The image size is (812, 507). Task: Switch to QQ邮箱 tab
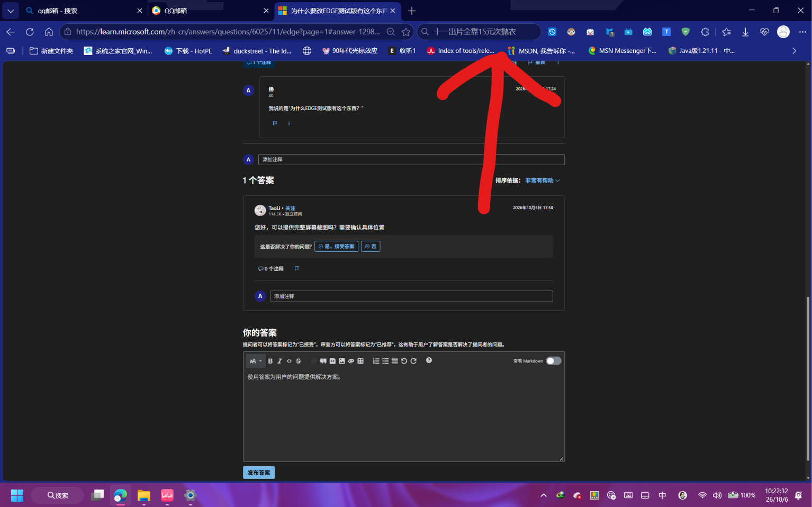(210, 11)
